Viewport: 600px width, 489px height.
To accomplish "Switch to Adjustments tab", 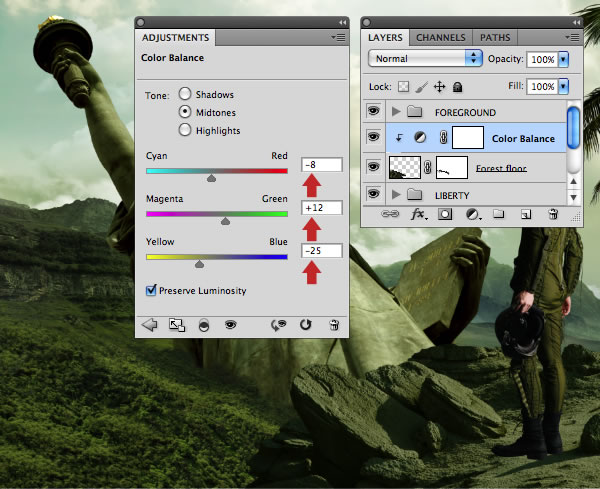I will click(175, 37).
